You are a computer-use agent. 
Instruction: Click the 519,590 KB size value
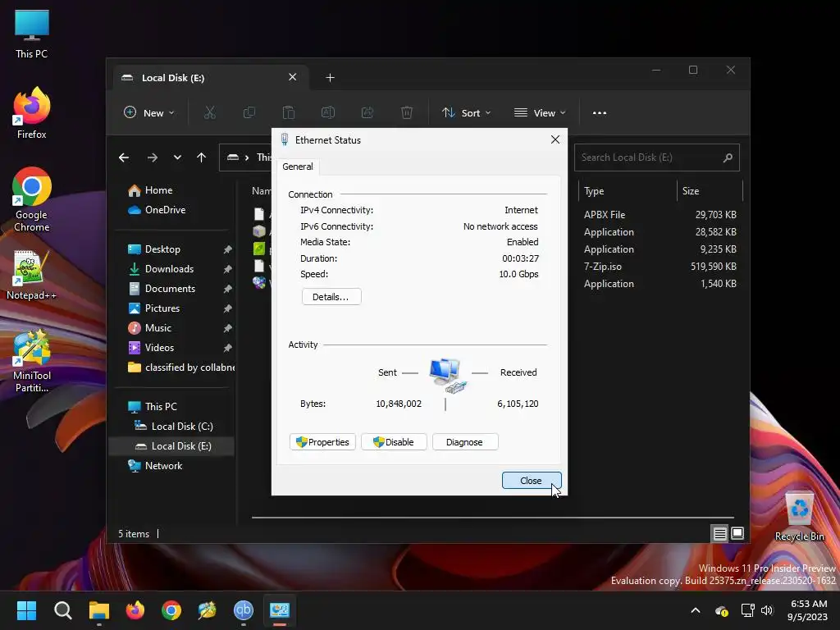(x=713, y=267)
